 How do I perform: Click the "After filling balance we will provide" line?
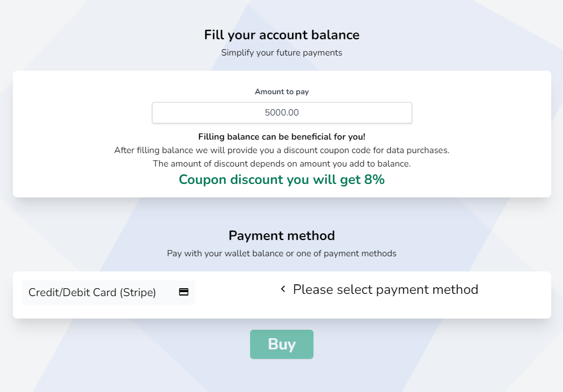tap(281, 150)
